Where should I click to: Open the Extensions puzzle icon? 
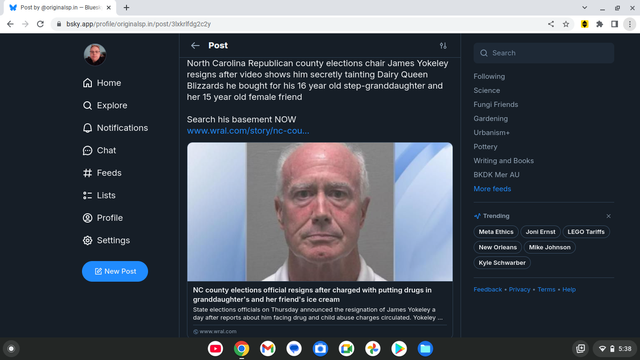(600, 24)
